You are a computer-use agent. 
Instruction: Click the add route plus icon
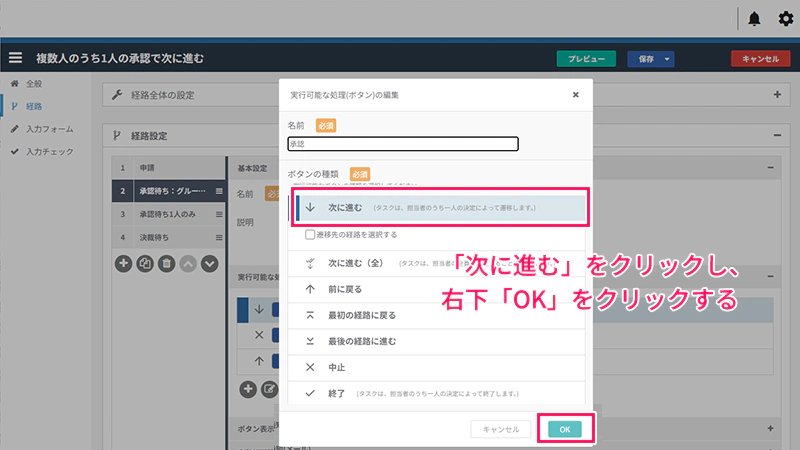click(x=124, y=264)
